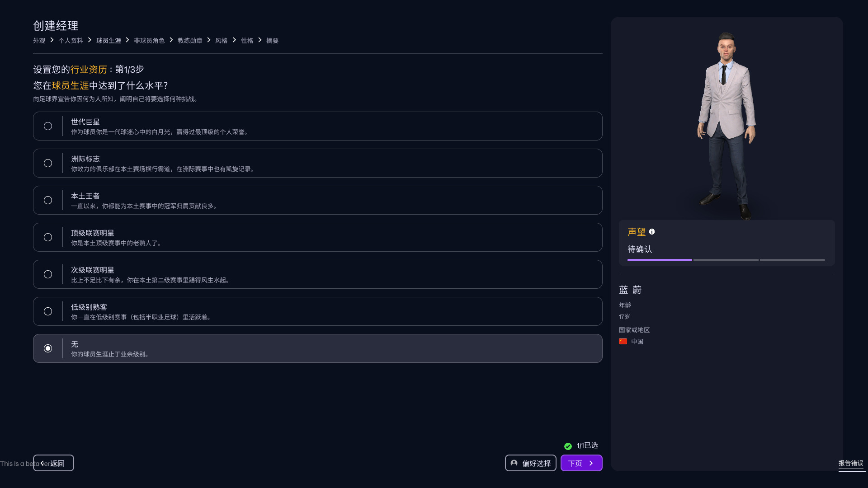Click the China flag icon
The height and width of the screenshot is (488, 868).
pyautogui.click(x=623, y=342)
